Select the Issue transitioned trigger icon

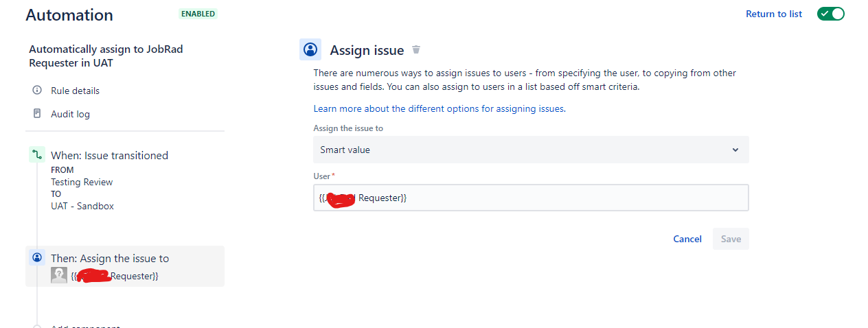[37, 155]
